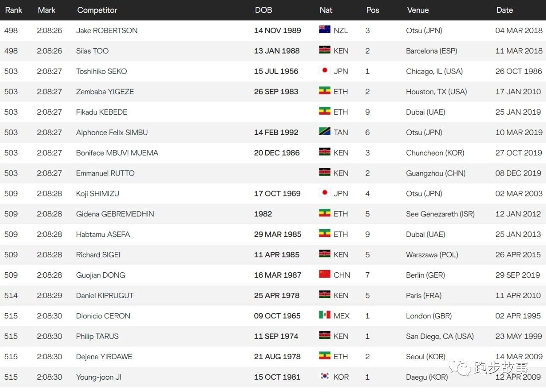Screen dimensions: 546x392
Task: Open Jake ROBERTSON's competitor profile
Action: pyautogui.click(x=107, y=31)
